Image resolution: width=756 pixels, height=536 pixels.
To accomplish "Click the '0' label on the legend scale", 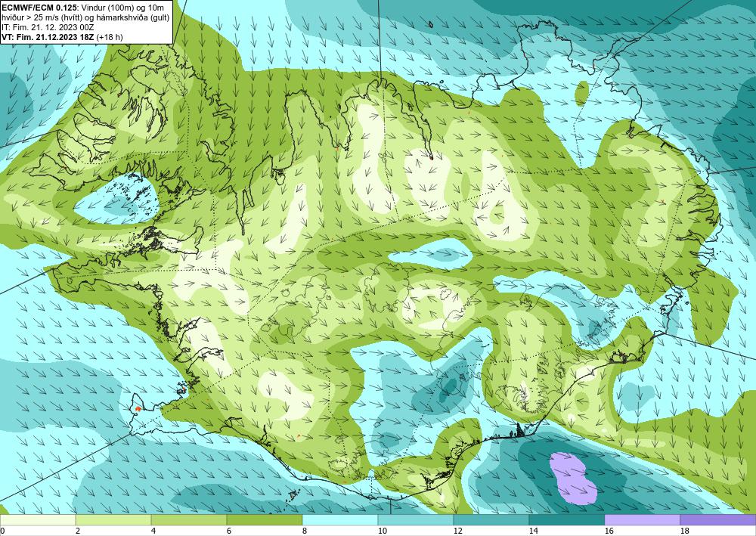I will 2,531.
